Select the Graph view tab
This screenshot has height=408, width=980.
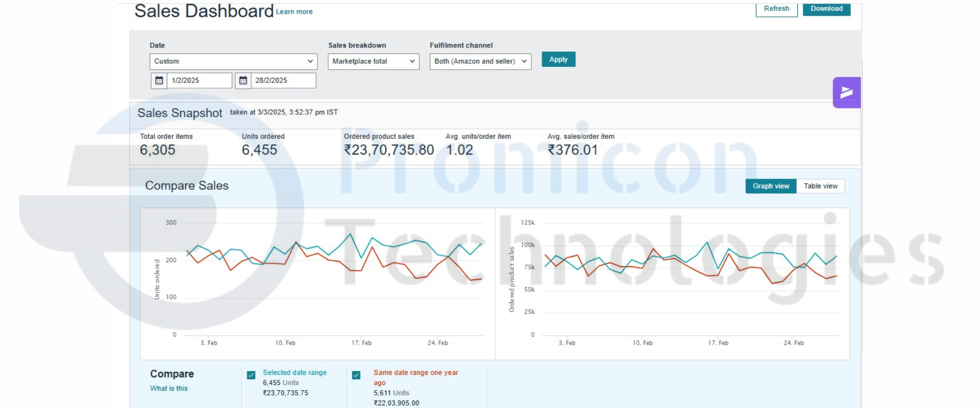(771, 186)
